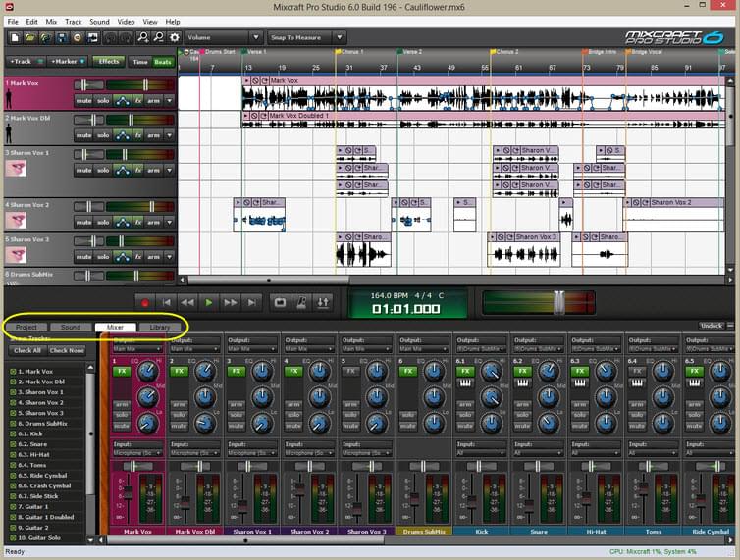Switch timeline to Beats display

coord(163,62)
